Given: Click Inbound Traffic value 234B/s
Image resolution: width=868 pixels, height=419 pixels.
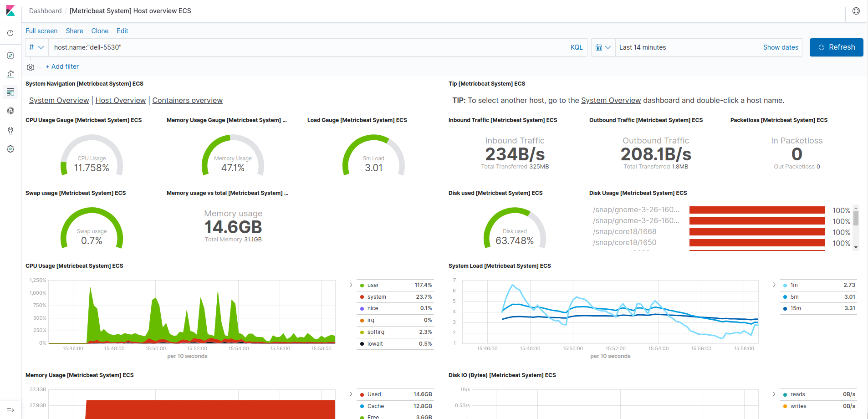Looking at the screenshot, I should (x=515, y=154).
